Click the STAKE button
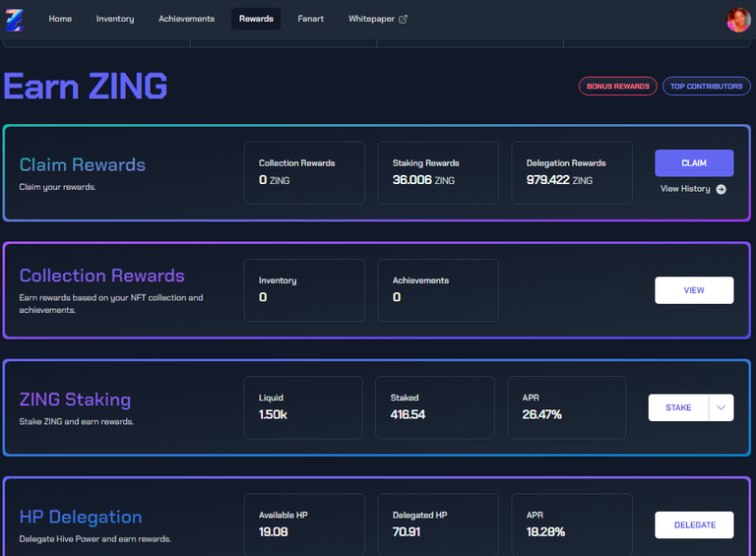This screenshot has height=556, width=756. (x=678, y=407)
